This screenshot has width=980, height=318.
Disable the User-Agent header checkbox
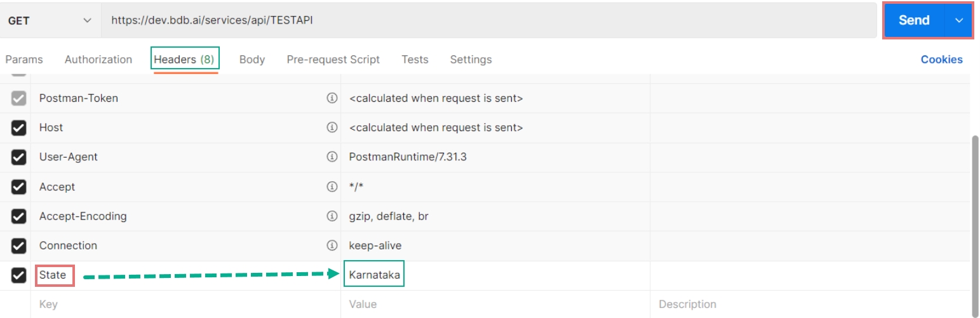pyautogui.click(x=19, y=157)
